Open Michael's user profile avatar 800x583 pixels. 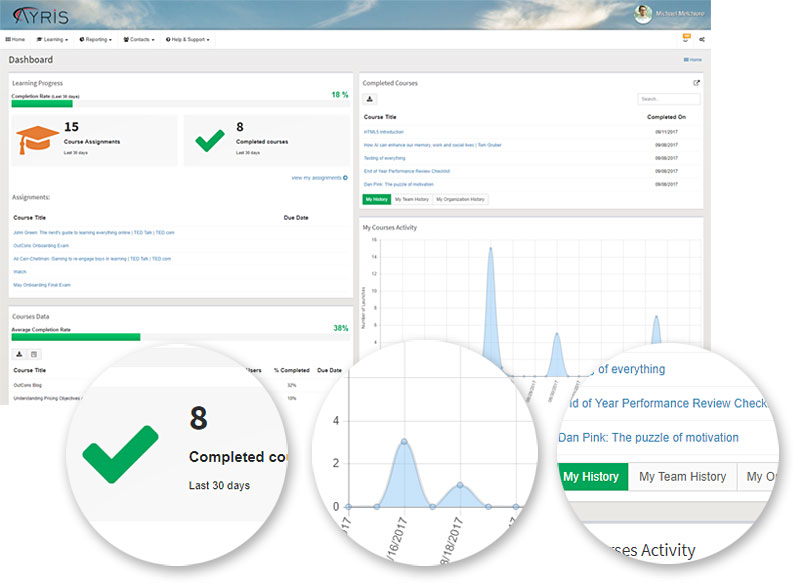click(643, 14)
